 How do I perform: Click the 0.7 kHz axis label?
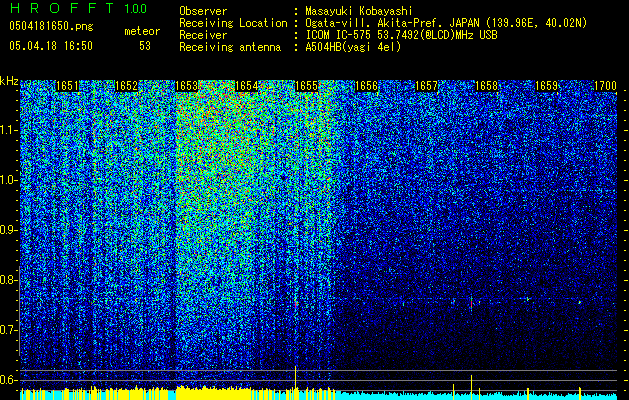[8, 330]
